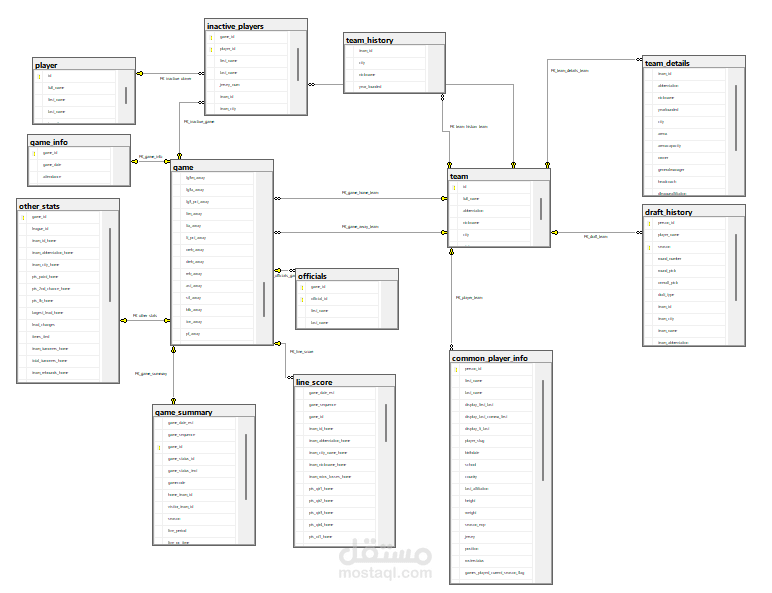Click the FK_team_history_team relationship label
This screenshot has width=772, height=593.
(469, 127)
